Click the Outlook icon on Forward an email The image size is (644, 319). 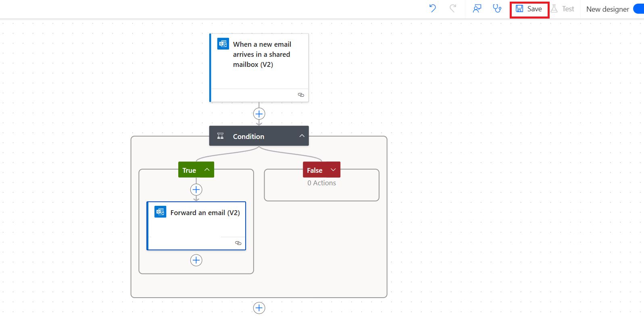pos(160,211)
